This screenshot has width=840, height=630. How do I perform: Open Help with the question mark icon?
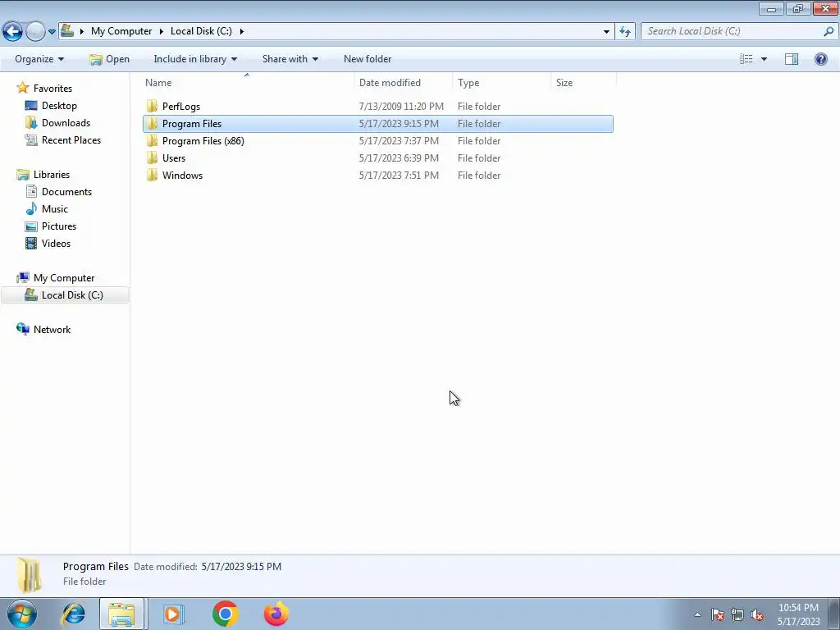click(820, 59)
